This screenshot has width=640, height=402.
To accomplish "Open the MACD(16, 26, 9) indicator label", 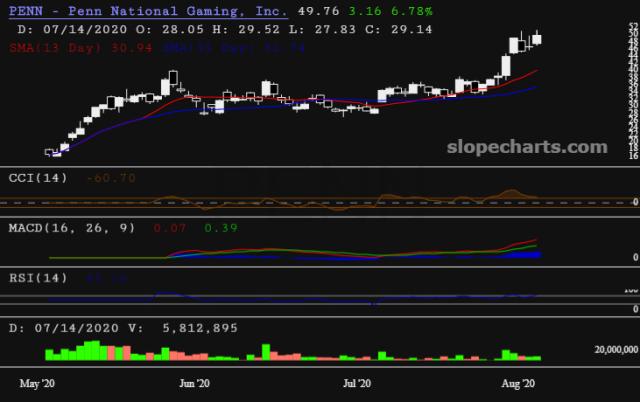I will (x=72, y=228).
